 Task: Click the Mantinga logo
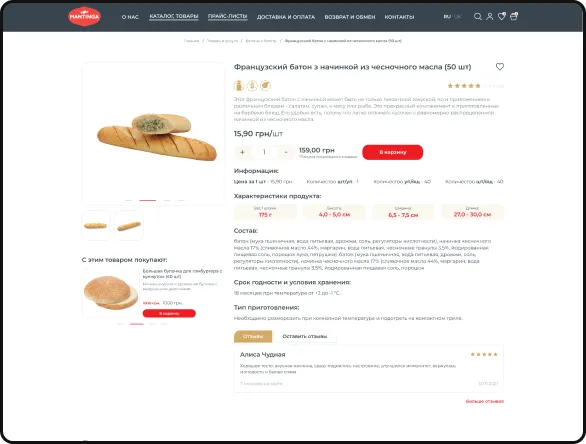click(84, 16)
